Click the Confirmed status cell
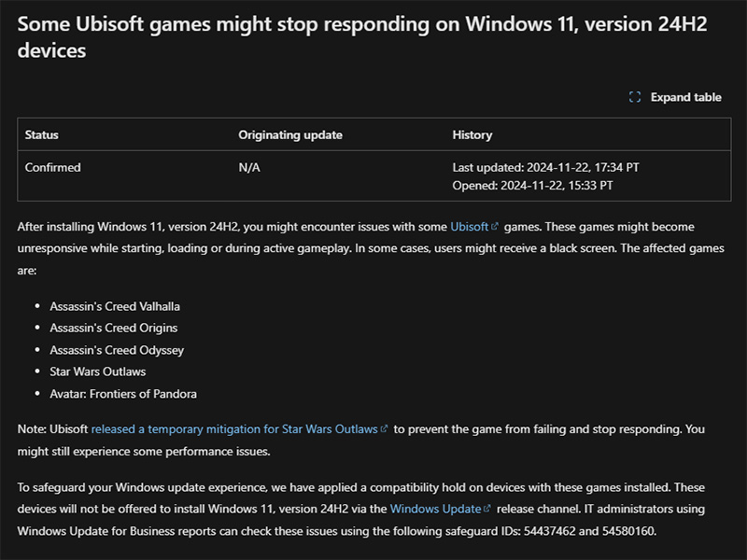 click(x=53, y=168)
